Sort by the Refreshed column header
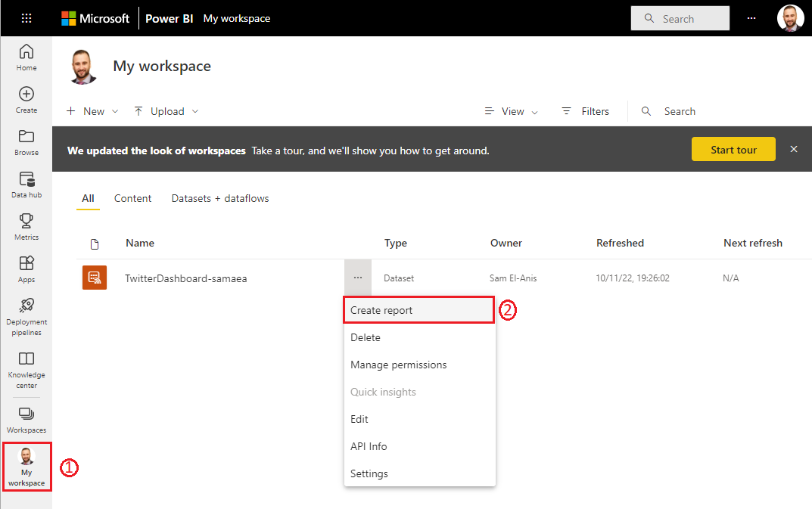 coord(620,243)
